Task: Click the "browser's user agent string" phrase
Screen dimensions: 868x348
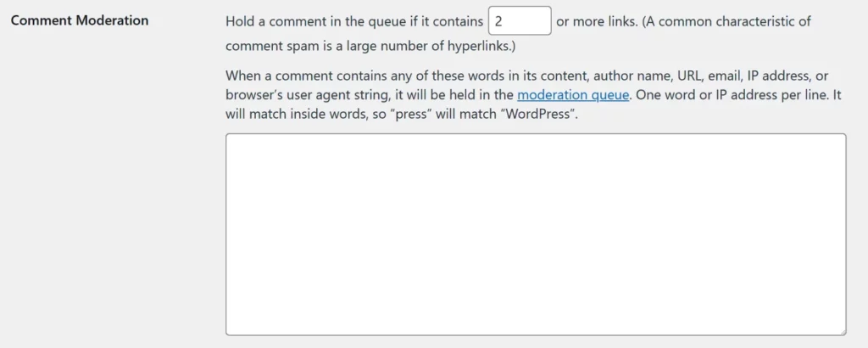Action: coord(307,95)
